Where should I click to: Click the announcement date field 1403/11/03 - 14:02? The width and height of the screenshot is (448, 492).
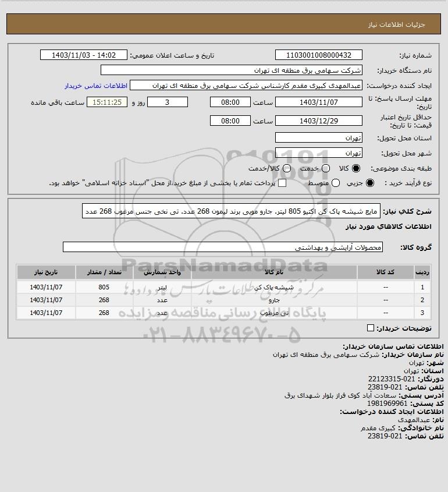(x=84, y=55)
